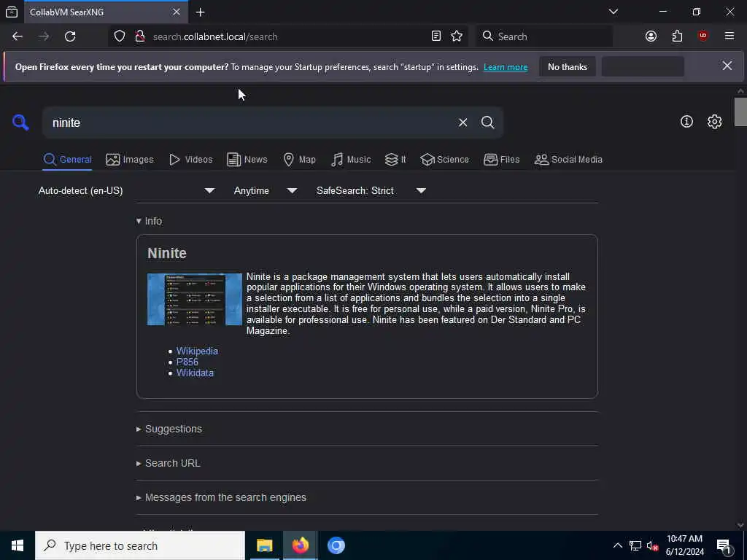This screenshot has width=747, height=560.
Task: Click the muted volume tray icon
Action: (652, 545)
